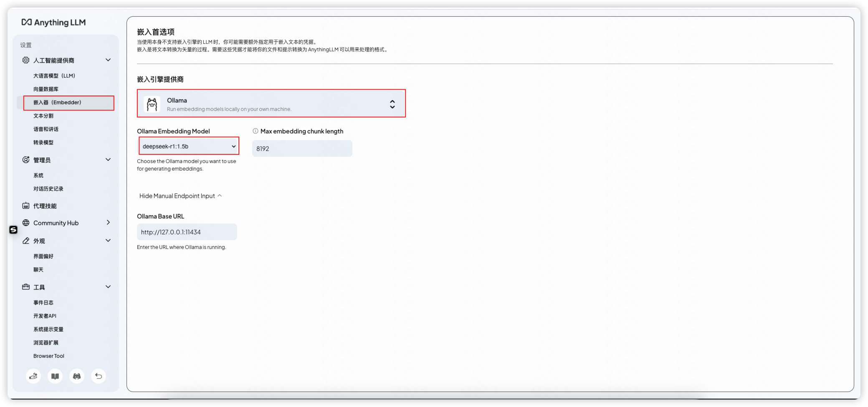868x407 pixels.
Task: Expand the Community Hub chevron
Action: (108, 223)
